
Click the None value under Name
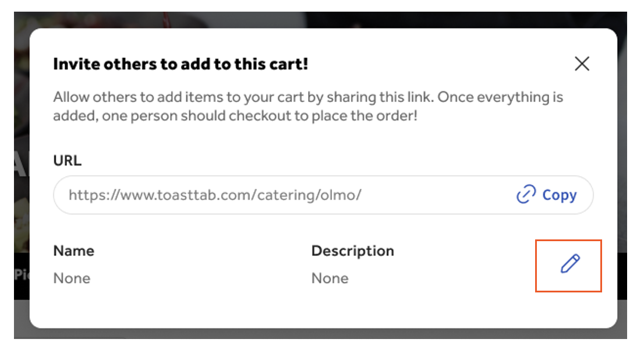pyautogui.click(x=72, y=278)
